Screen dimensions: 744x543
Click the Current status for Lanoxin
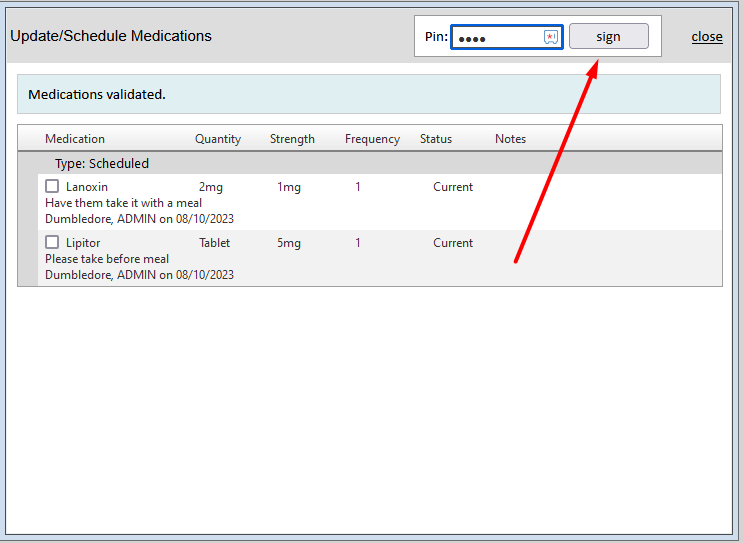point(453,187)
